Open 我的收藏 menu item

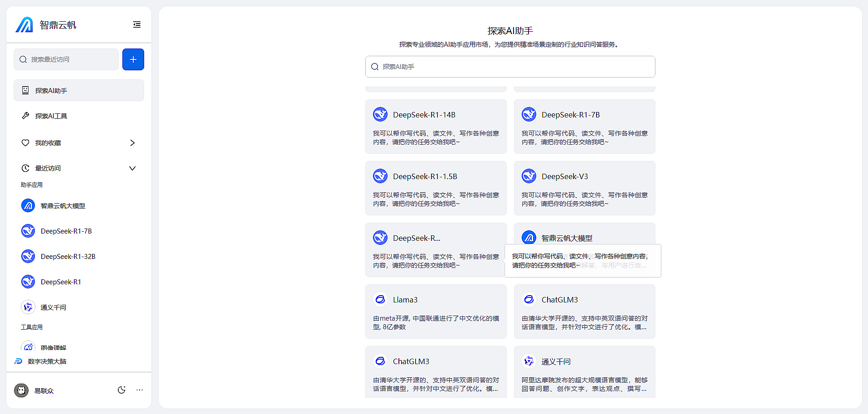[x=79, y=143]
